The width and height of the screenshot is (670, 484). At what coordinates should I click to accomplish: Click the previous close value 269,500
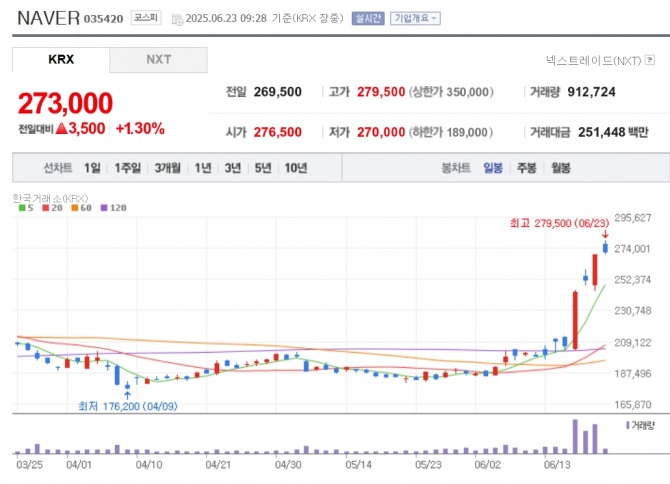click(x=277, y=92)
